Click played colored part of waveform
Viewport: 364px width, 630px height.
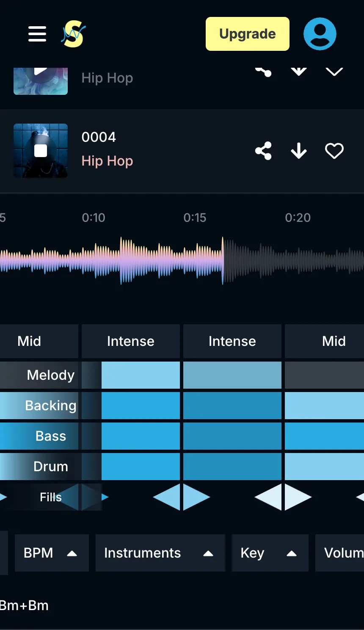[x=111, y=260]
